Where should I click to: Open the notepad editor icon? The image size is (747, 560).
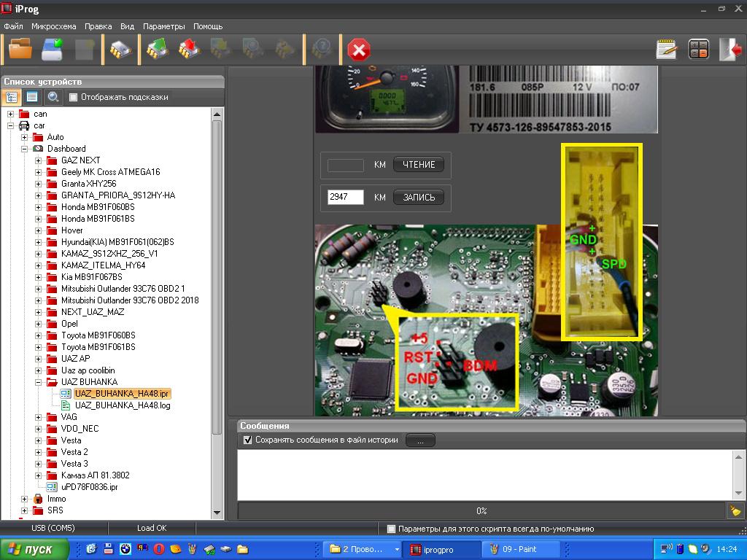pyautogui.click(x=666, y=50)
